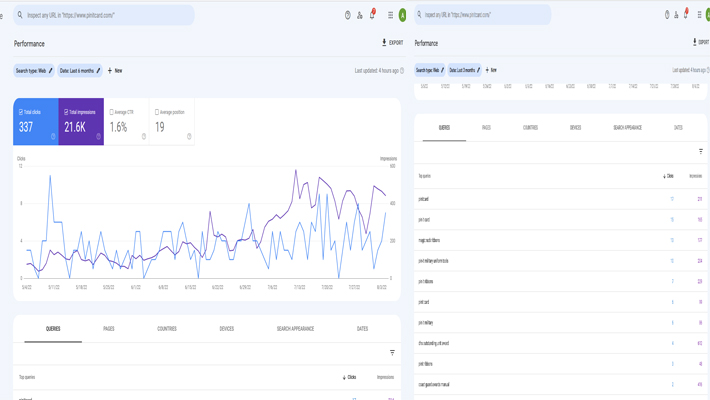This screenshot has width=710, height=400.
Task: Click the search magnifier icon in the right URL inspect bar
Action: coord(419,14)
